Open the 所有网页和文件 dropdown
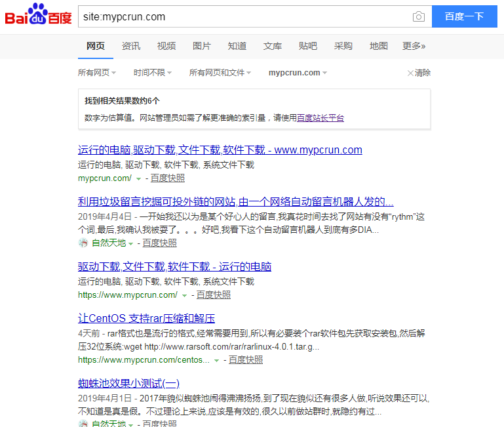 (x=220, y=73)
